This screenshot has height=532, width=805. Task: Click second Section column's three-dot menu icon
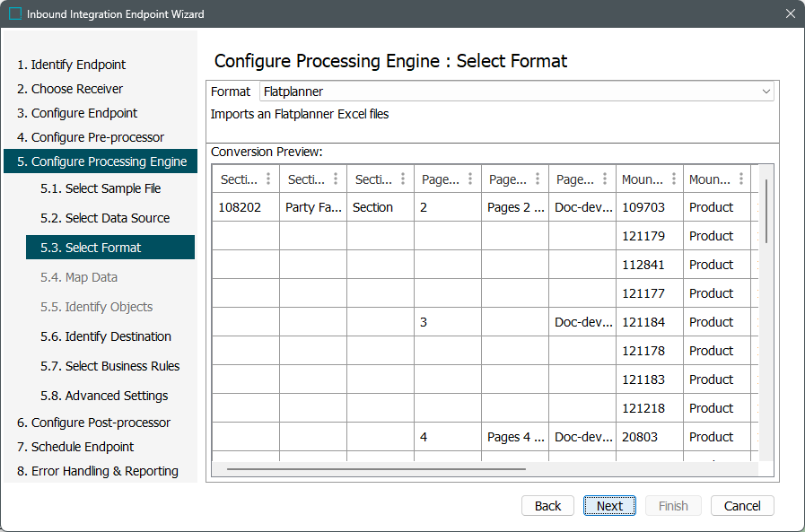tap(336, 179)
